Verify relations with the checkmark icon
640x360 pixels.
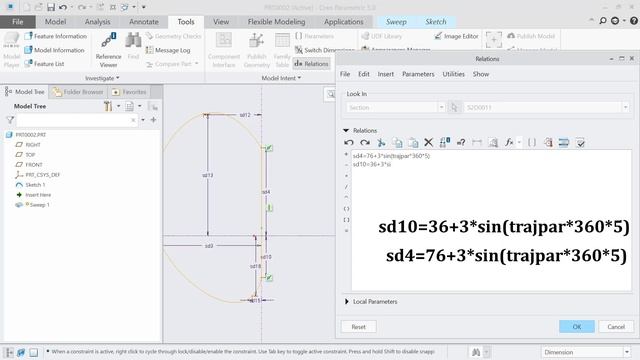pos(580,142)
